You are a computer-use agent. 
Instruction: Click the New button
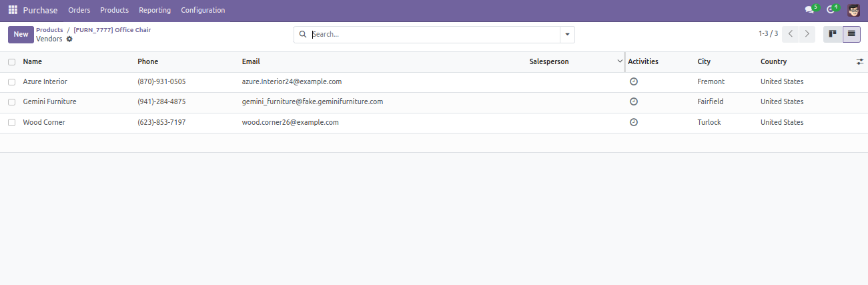[21, 34]
